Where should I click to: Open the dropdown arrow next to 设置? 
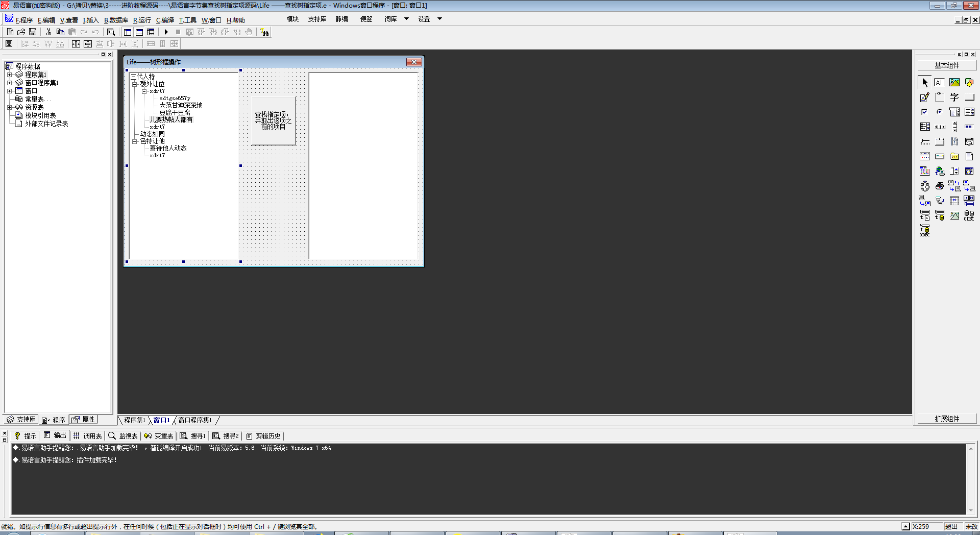[x=439, y=19]
